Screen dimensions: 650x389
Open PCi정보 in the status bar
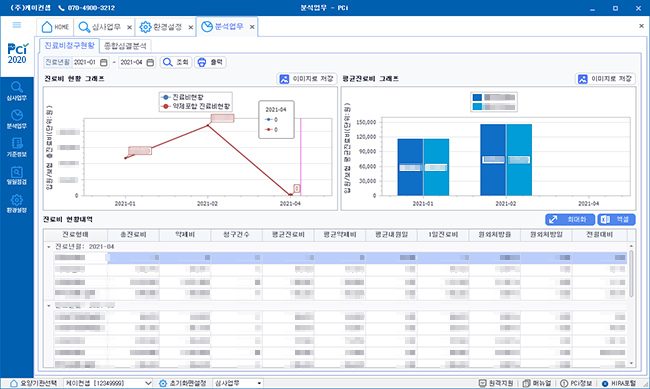click(576, 383)
